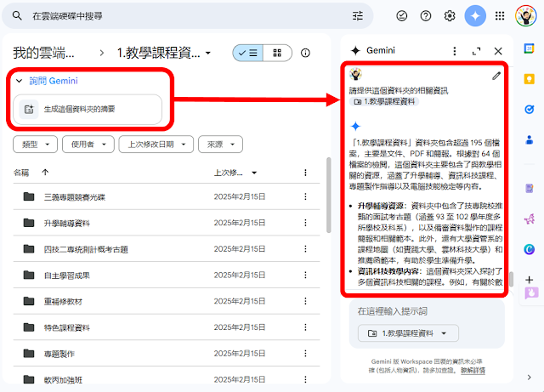The height and width of the screenshot is (392, 544).
Task: Hide the side panel with bottom chevron
Action: 529,377
